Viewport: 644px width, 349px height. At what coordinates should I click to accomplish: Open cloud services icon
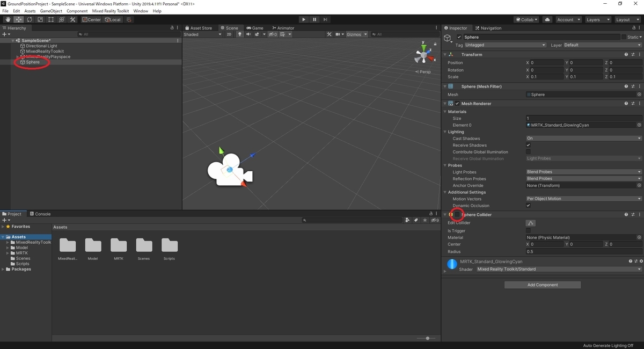click(x=547, y=19)
